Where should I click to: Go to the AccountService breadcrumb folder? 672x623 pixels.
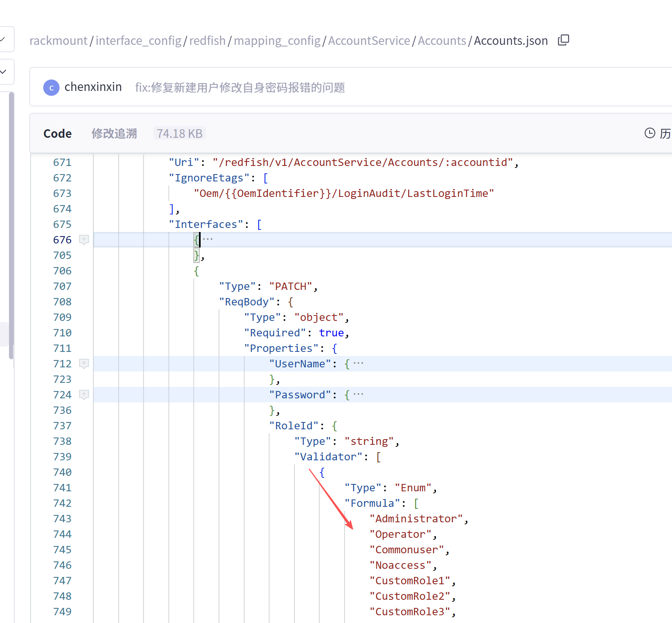(x=369, y=41)
